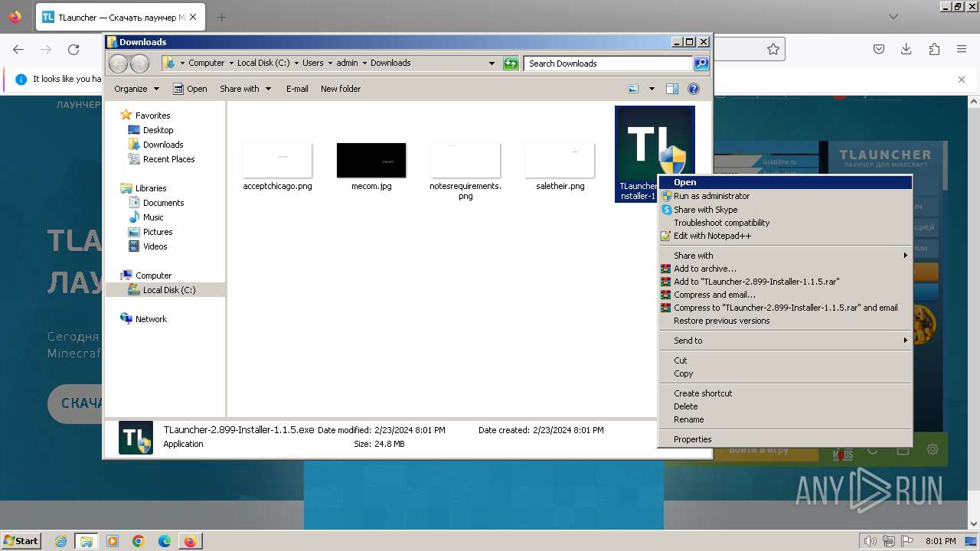
Task: Choose Delete from context menu
Action: coord(785,406)
